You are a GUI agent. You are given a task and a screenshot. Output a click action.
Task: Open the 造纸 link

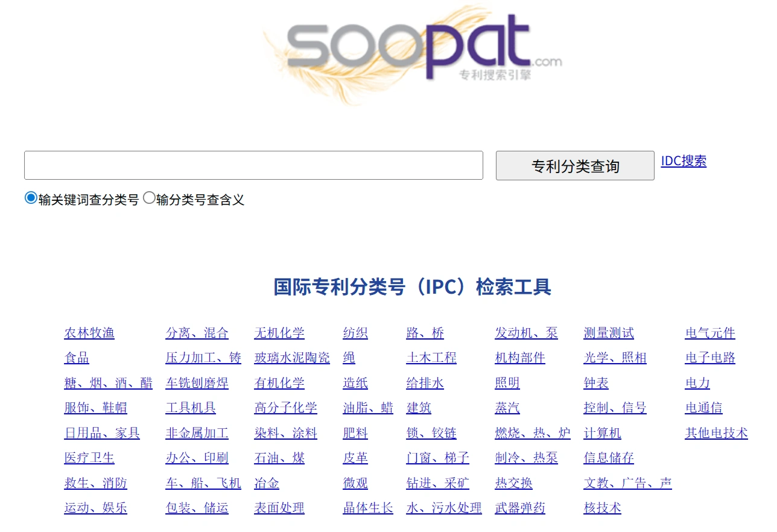pos(355,383)
